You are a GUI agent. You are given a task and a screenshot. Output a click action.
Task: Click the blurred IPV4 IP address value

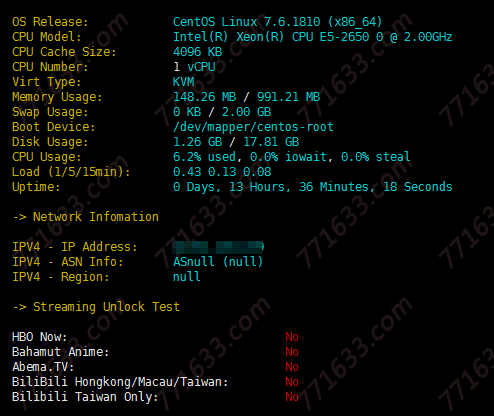tap(218, 247)
